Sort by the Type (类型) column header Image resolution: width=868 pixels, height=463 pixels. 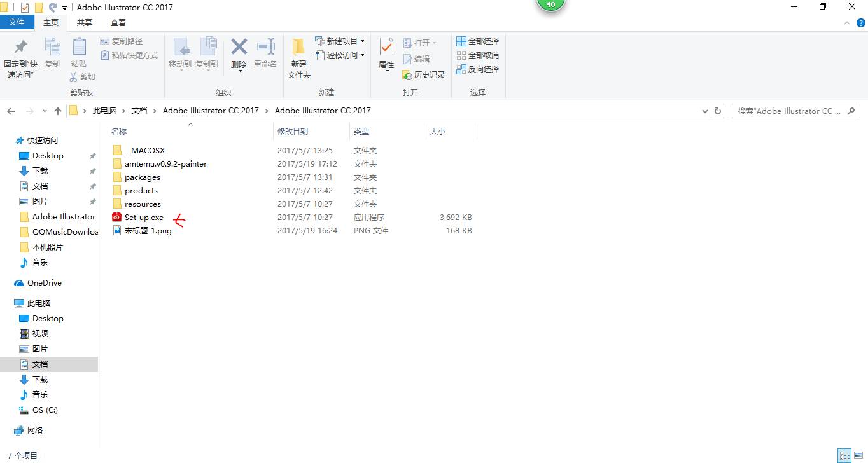[x=361, y=131]
